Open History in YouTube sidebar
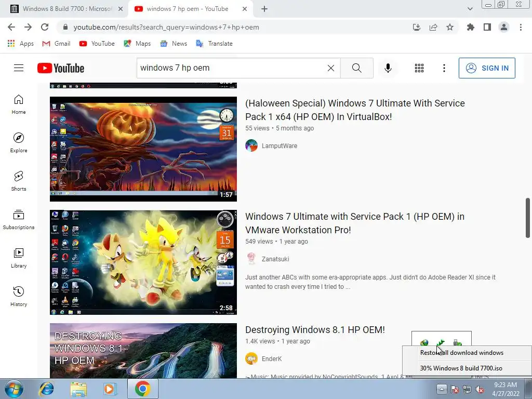The height and width of the screenshot is (399, 532). pyautogui.click(x=19, y=297)
